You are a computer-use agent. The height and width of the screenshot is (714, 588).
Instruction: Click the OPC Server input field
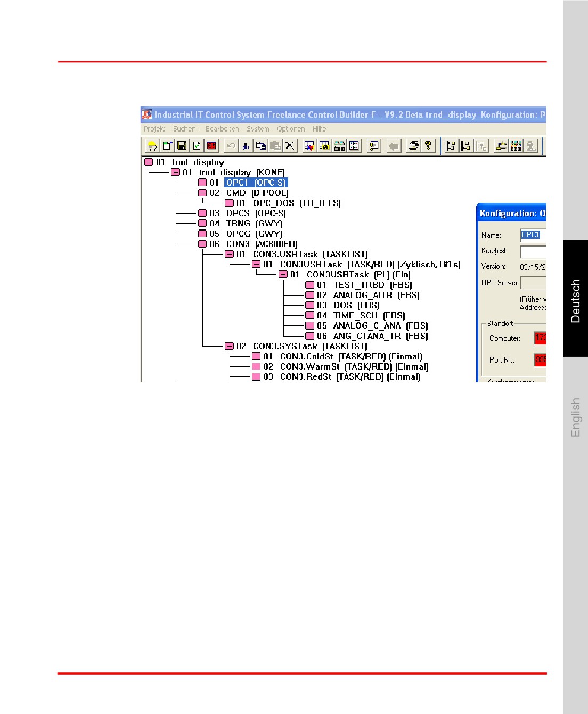click(x=533, y=283)
